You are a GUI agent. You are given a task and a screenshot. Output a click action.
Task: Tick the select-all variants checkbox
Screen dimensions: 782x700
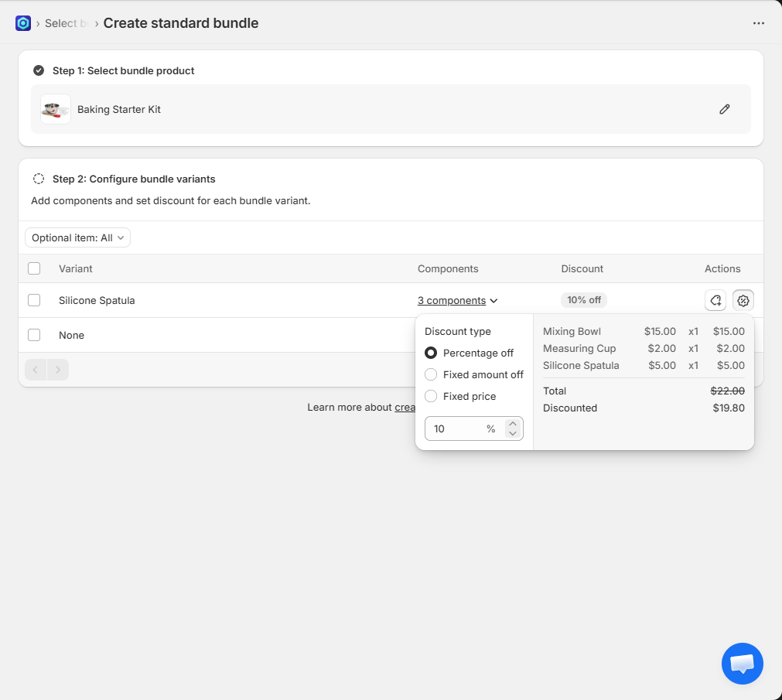click(x=34, y=268)
